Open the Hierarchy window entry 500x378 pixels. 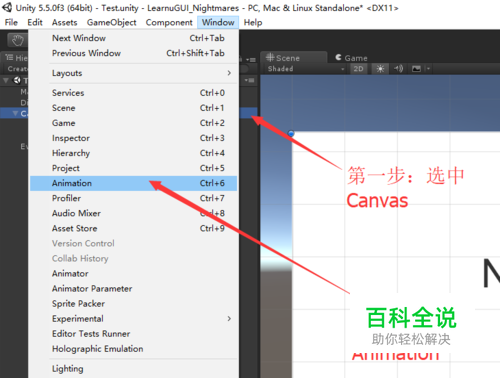(x=133, y=153)
